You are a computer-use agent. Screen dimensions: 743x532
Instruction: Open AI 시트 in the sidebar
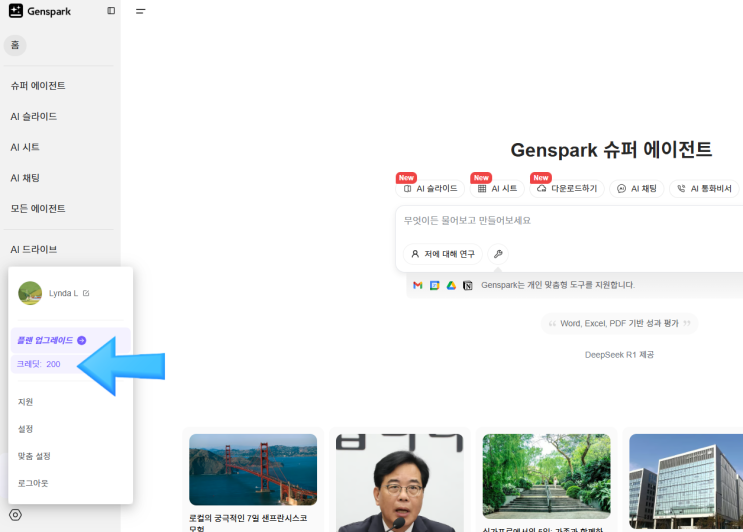click(x=25, y=147)
